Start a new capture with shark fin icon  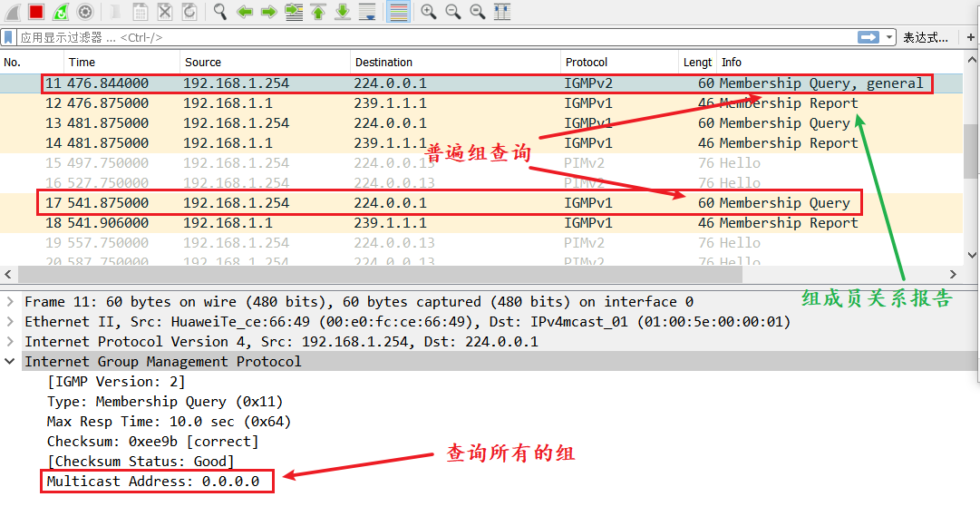point(13,11)
